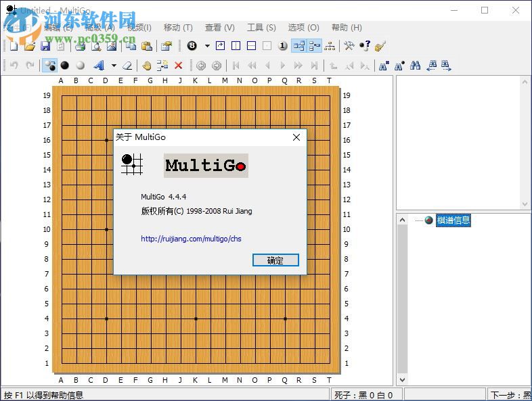Select the text label 'A' tool

click(x=99, y=65)
